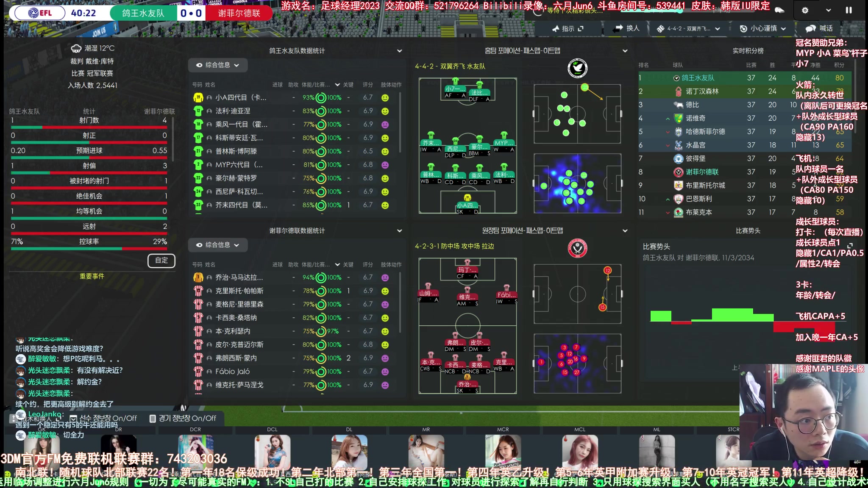Image resolution: width=868 pixels, height=488 pixels.
Task: Click 实时积分榜 panel header
Action: (748, 51)
